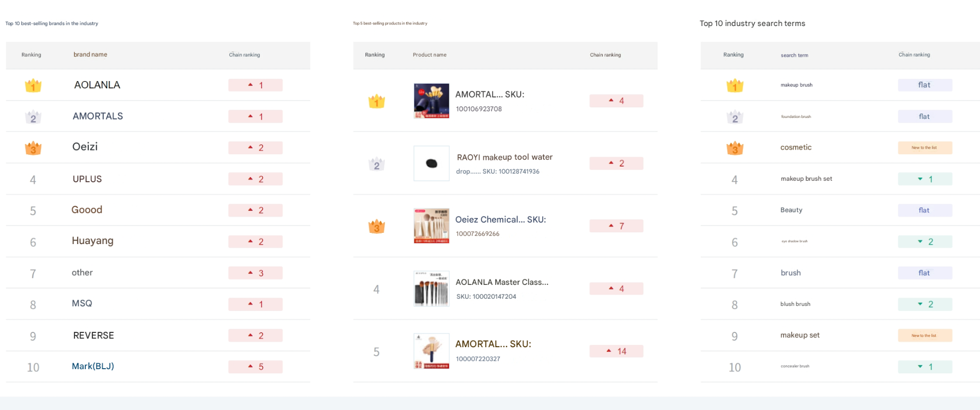Open the RAOYI makeup tool product thumbnail

point(431,163)
